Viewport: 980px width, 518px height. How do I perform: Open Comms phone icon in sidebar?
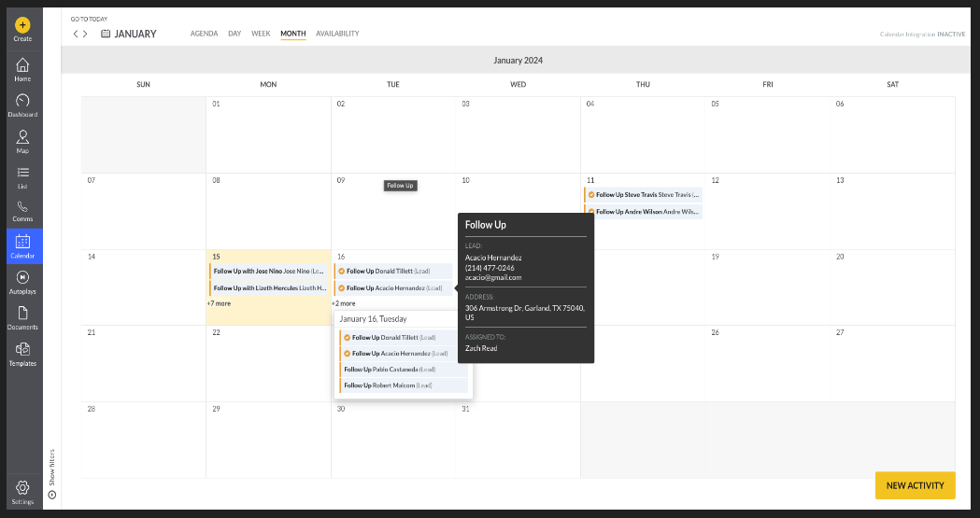pos(22,212)
